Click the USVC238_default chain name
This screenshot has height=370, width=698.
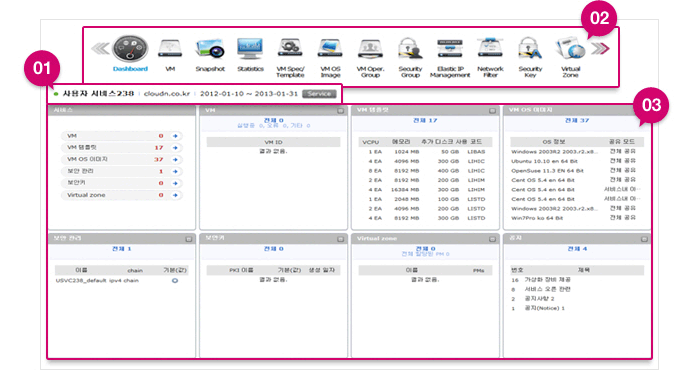pos(81,281)
